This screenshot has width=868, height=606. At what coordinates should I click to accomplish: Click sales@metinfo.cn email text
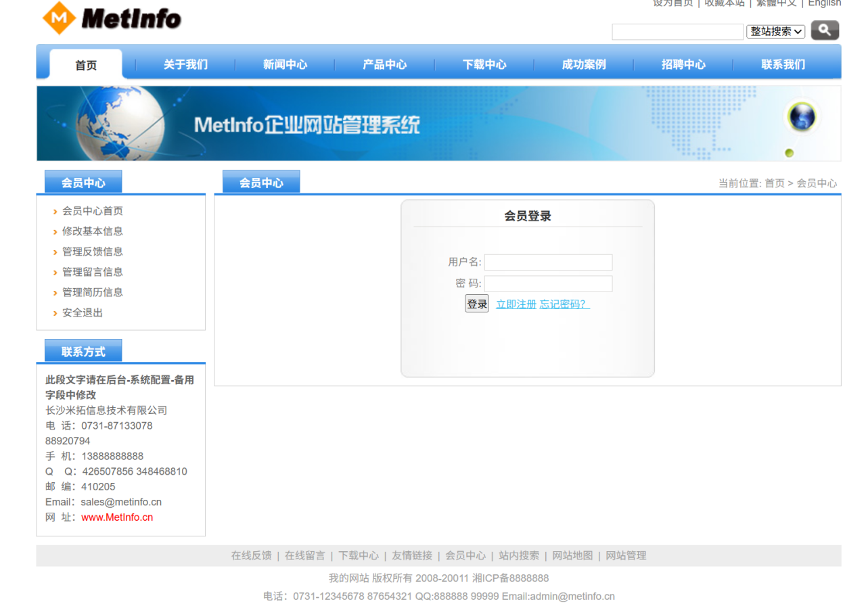pyautogui.click(x=121, y=502)
